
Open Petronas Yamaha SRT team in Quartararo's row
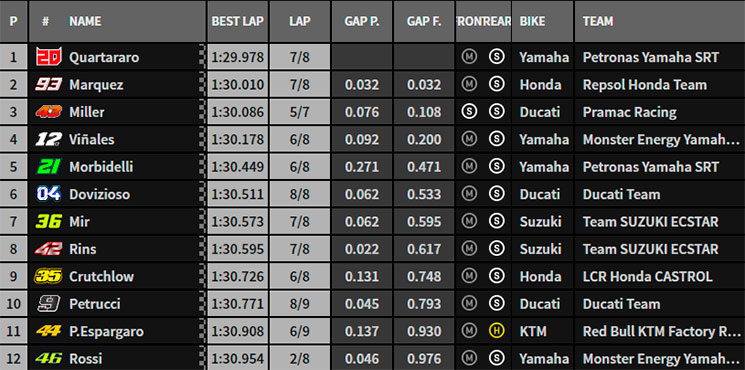click(x=650, y=57)
